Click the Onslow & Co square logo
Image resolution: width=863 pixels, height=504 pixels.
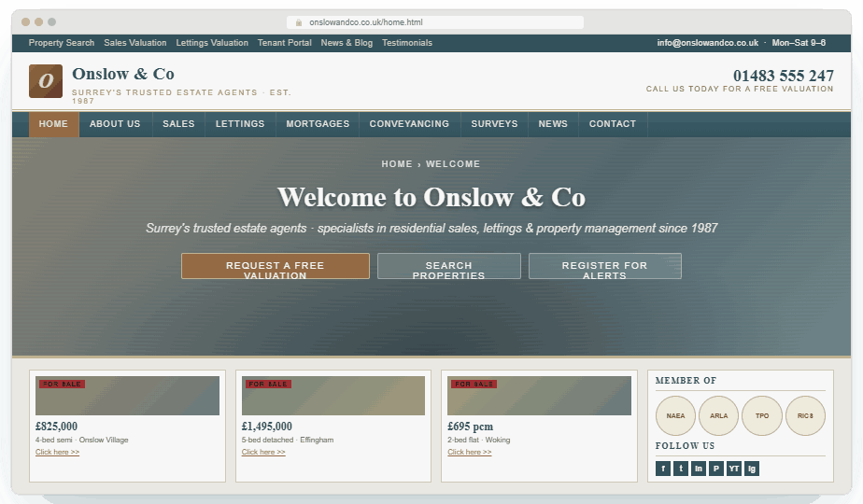(46, 81)
